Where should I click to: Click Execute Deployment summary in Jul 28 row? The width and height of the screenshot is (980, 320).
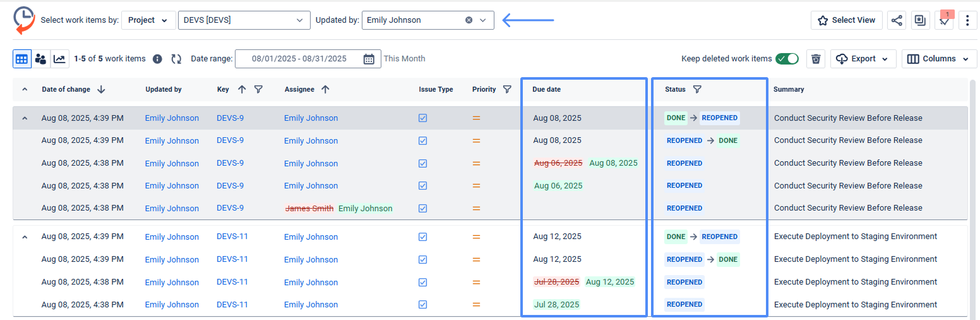point(856,305)
